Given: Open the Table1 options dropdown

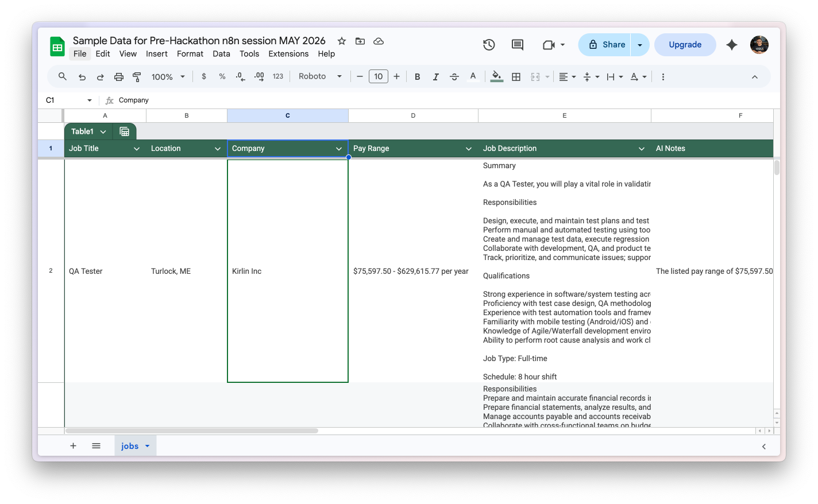Looking at the screenshot, I should 103,131.
